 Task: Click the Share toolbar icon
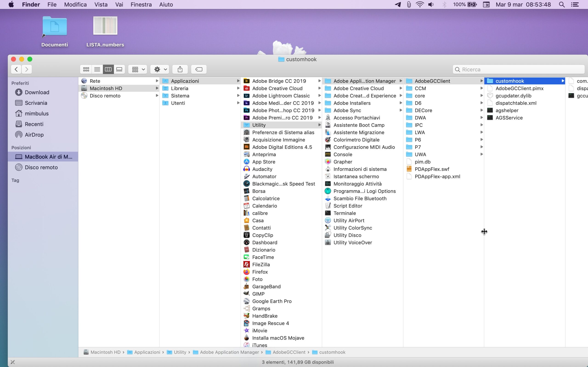[180, 70]
